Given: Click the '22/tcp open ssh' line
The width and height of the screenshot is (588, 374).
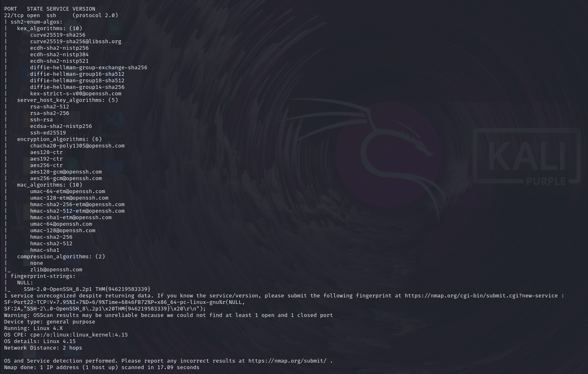Looking at the screenshot, I should (61, 15).
